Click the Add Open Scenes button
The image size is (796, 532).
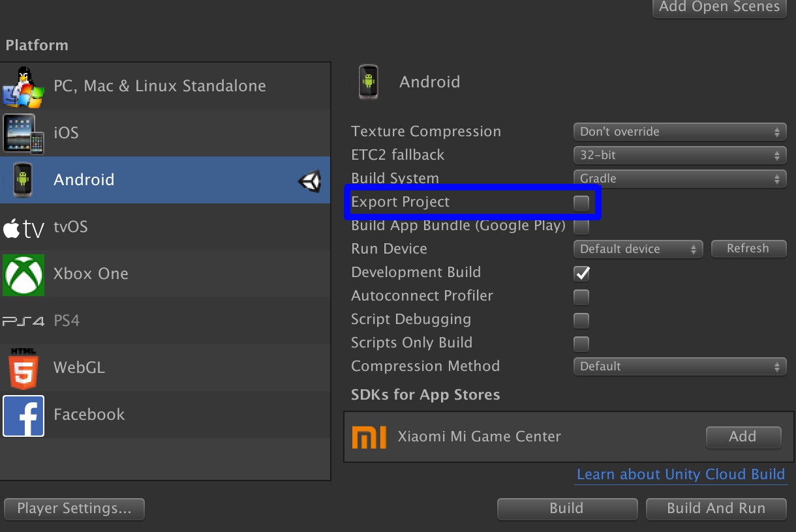coord(719,8)
